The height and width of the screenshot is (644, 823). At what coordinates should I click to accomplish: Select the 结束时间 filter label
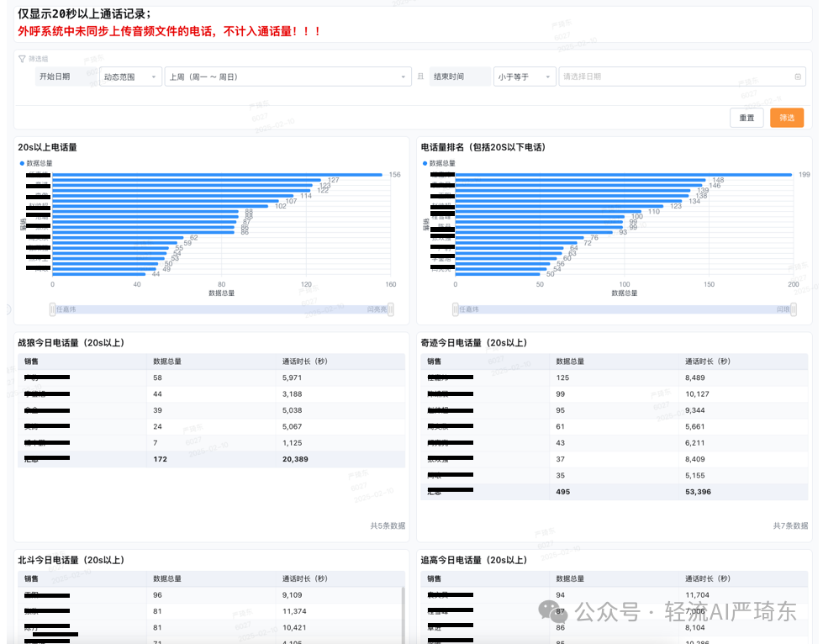[x=449, y=77]
